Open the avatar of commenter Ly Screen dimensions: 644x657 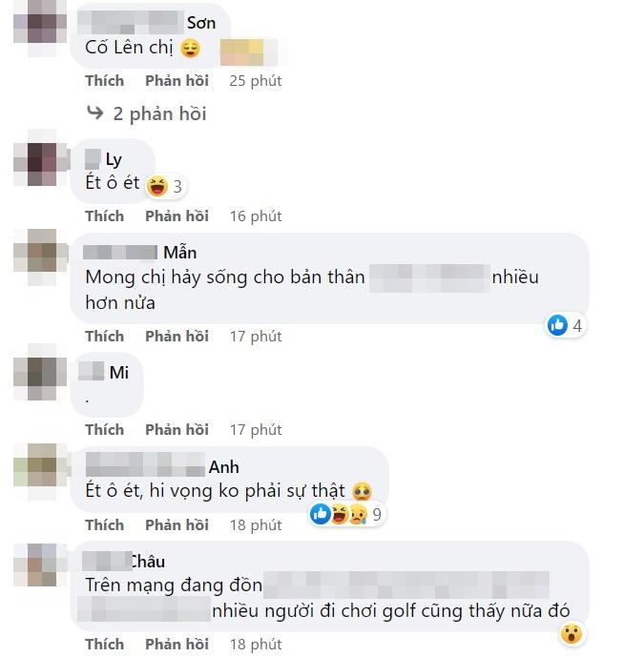(x=41, y=163)
